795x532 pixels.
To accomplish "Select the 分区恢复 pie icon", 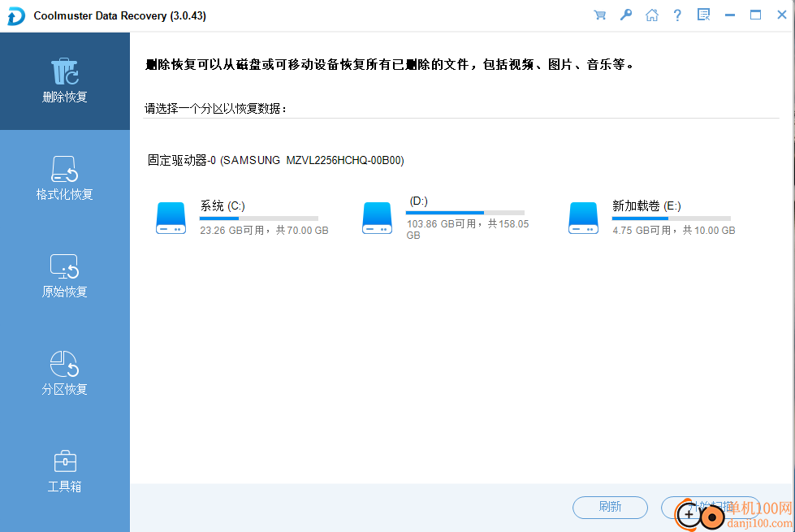I will (x=64, y=364).
